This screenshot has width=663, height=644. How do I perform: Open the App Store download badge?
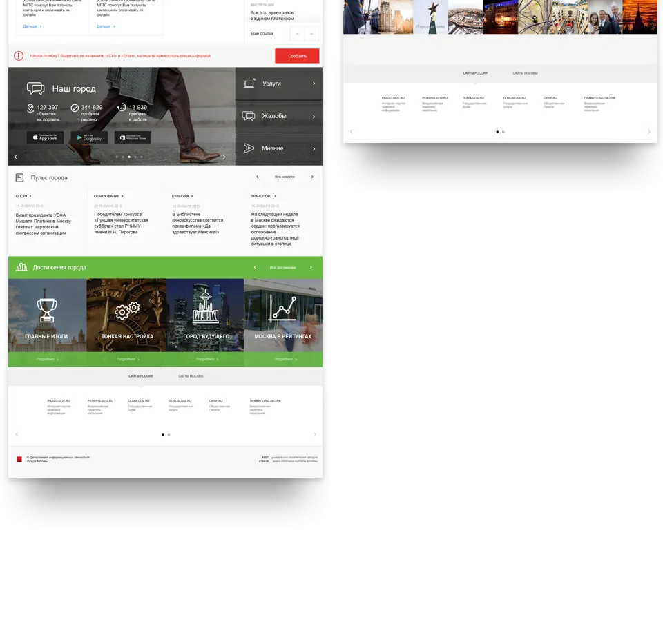(45, 137)
